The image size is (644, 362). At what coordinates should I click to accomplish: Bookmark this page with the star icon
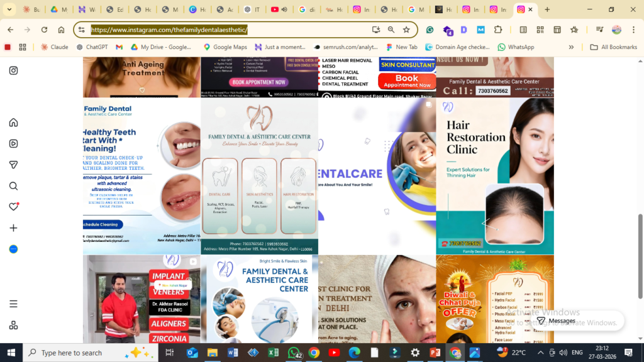(406, 30)
